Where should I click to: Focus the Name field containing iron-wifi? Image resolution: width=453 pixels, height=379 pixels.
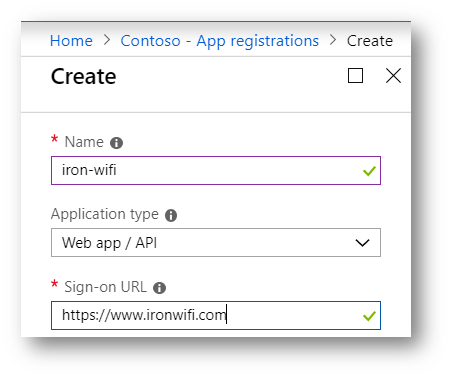(x=216, y=170)
